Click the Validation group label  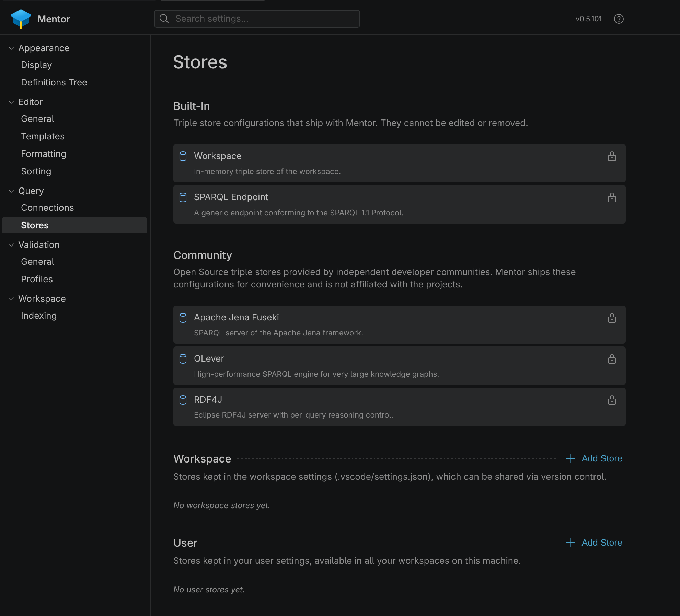[39, 245]
